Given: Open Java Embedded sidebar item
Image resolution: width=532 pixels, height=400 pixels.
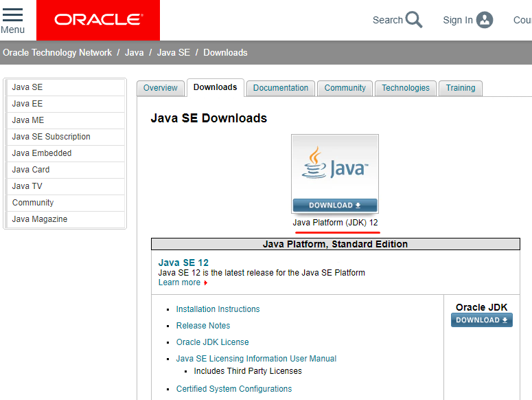Looking at the screenshot, I should coord(66,153).
